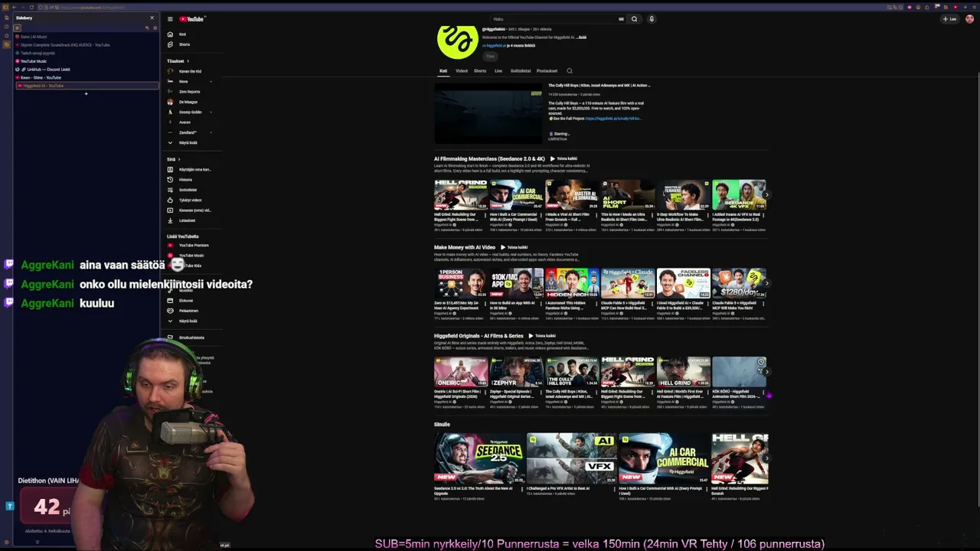Select Suno AI Music tab in Sidebery
Image resolution: width=980 pixels, height=551 pixels.
tap(86, 37)
